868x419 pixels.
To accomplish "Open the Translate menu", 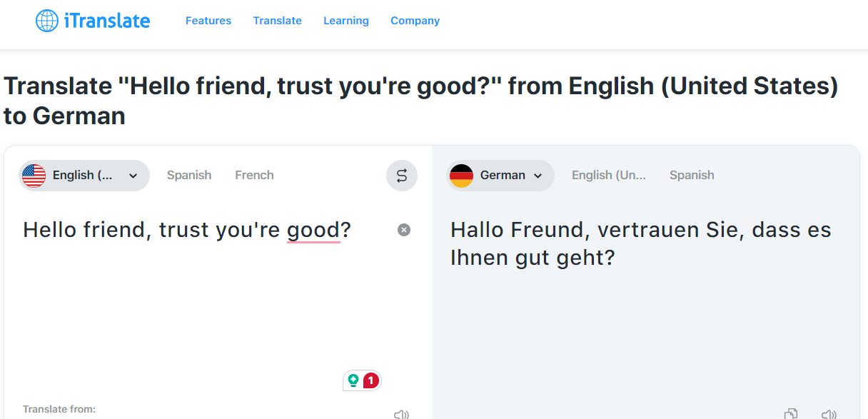I will coord(277,20).
